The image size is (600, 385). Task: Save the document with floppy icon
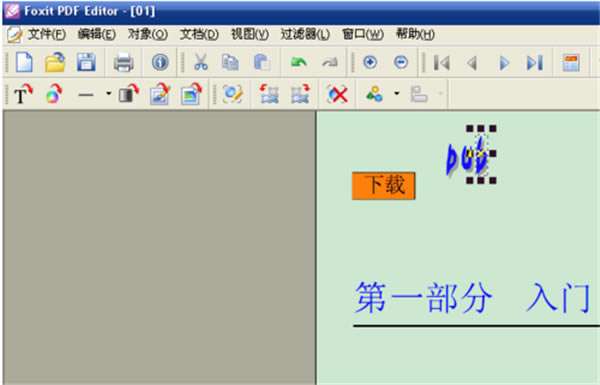tap(86, 62)
